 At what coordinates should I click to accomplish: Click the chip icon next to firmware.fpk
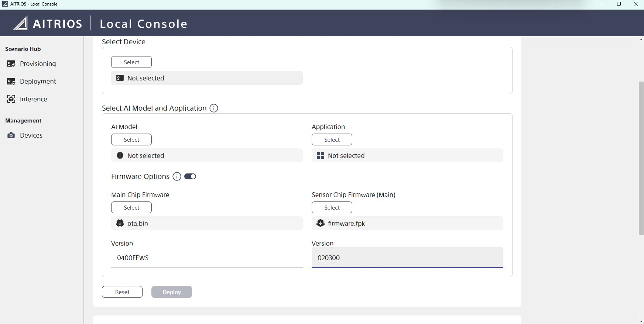pos(321,223)
